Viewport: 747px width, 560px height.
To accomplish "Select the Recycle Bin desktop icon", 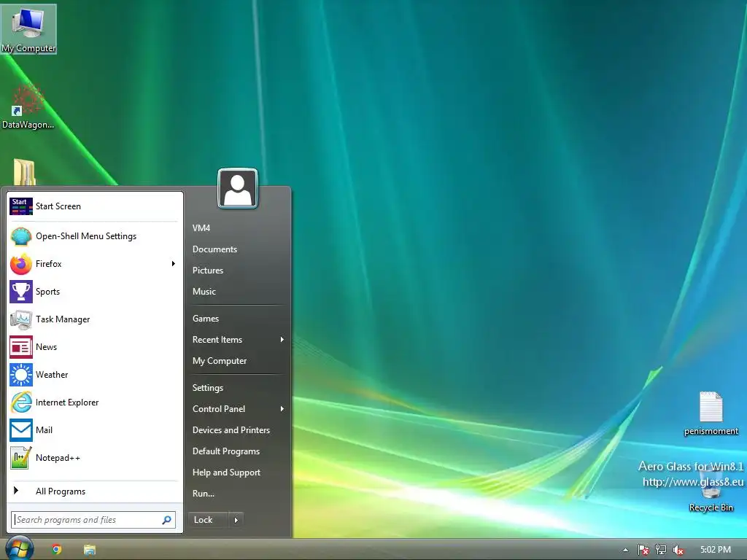I will tap(711, 491).
